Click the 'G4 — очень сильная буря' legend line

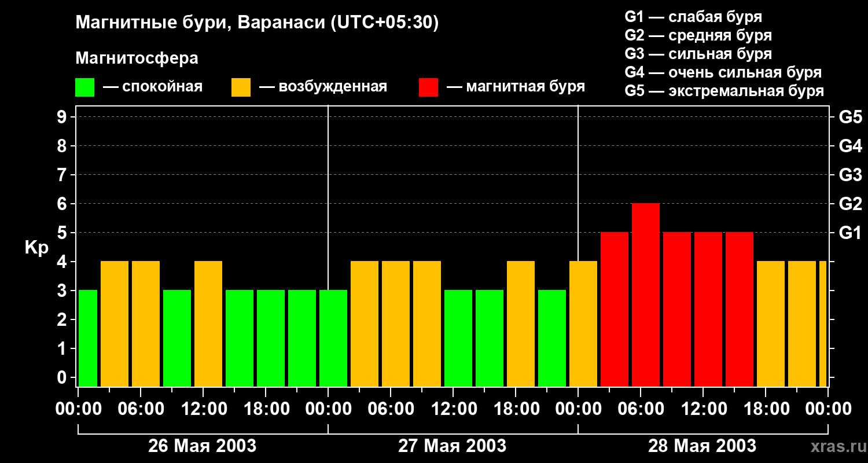point(723,72)
